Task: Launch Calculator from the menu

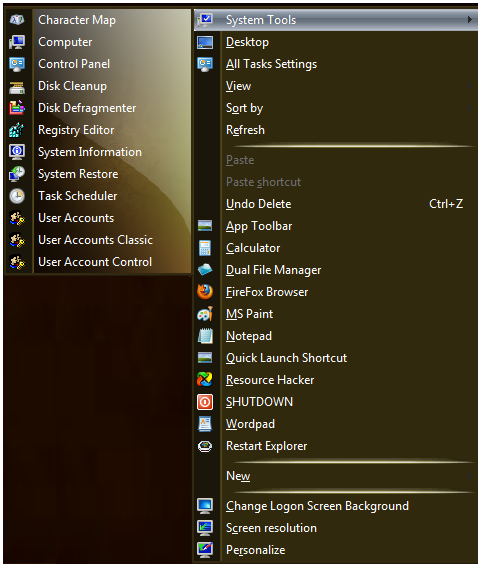Action: pos(336,248)
